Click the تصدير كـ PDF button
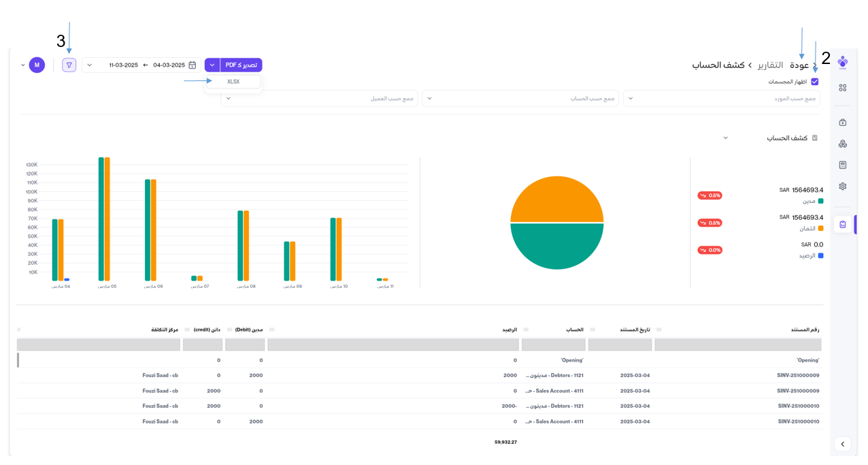 pyautogui.click(x=241, y=65)
